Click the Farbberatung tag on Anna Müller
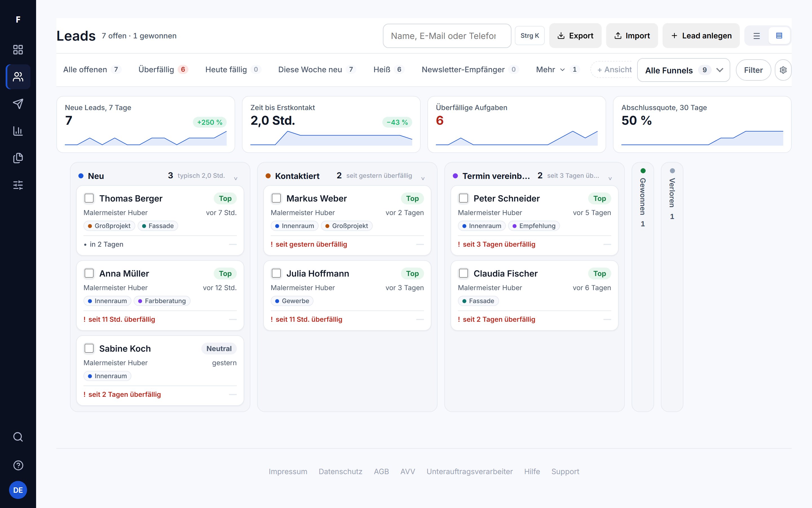The image size is (812, 508). coord(162,301)
